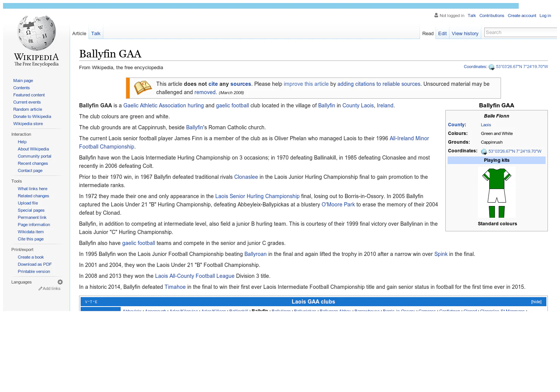
Task: Click the pencil Add links icon
Action: (x=40, y=289)
